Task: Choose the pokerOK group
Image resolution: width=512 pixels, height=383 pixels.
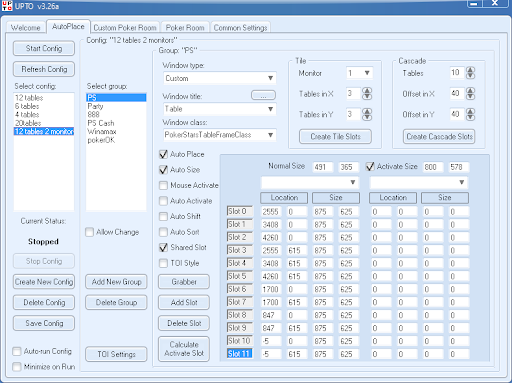Action: 116,140
